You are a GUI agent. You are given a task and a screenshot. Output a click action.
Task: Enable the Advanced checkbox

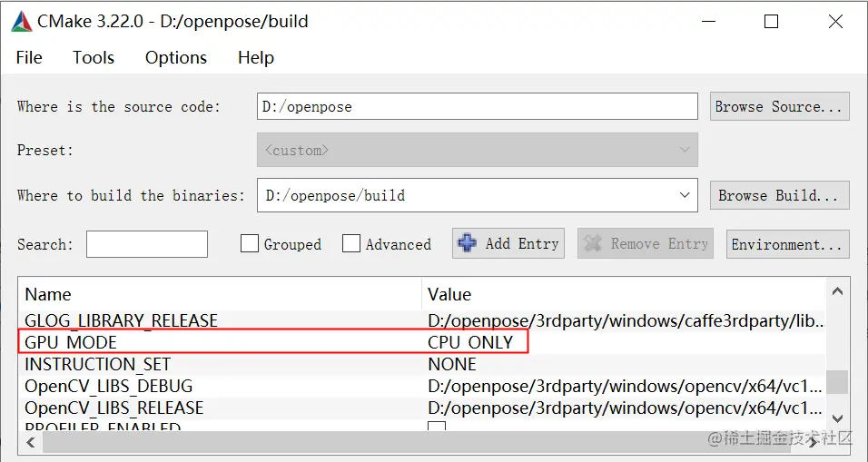[351, 243]
